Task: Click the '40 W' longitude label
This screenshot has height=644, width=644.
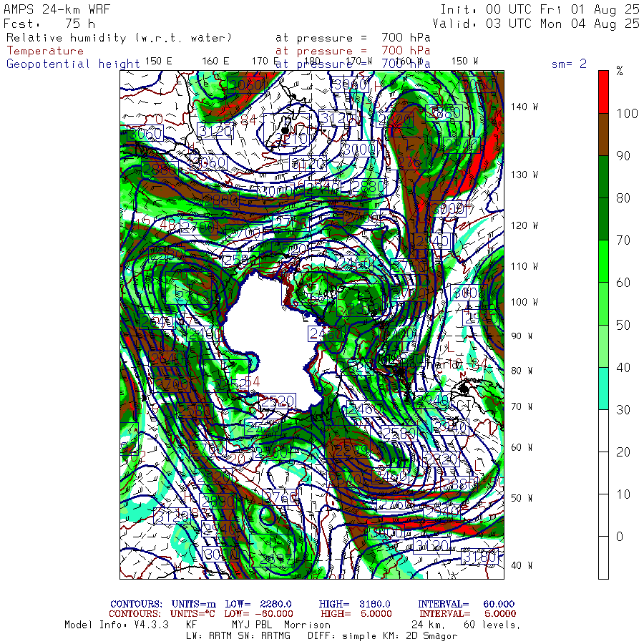Action: tap(522, 565)
